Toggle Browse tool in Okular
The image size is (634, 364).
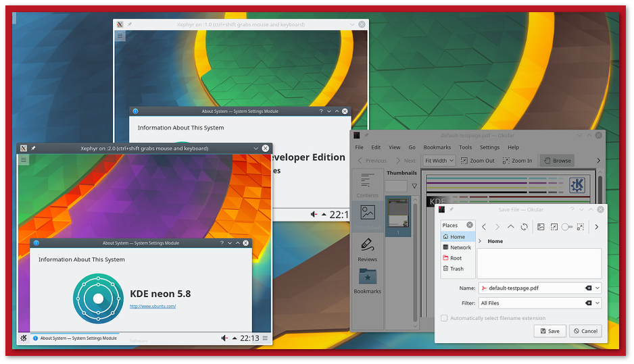point(557,161)
